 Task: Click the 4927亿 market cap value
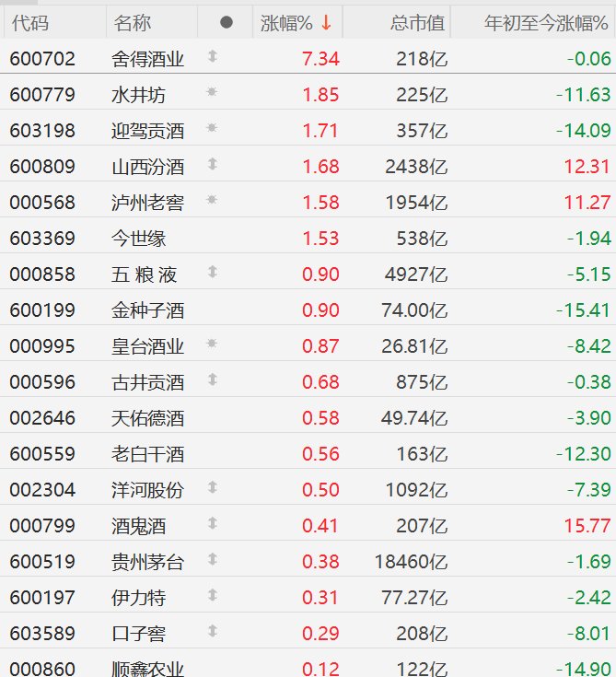pyautogui.click(x=416, y=274)
